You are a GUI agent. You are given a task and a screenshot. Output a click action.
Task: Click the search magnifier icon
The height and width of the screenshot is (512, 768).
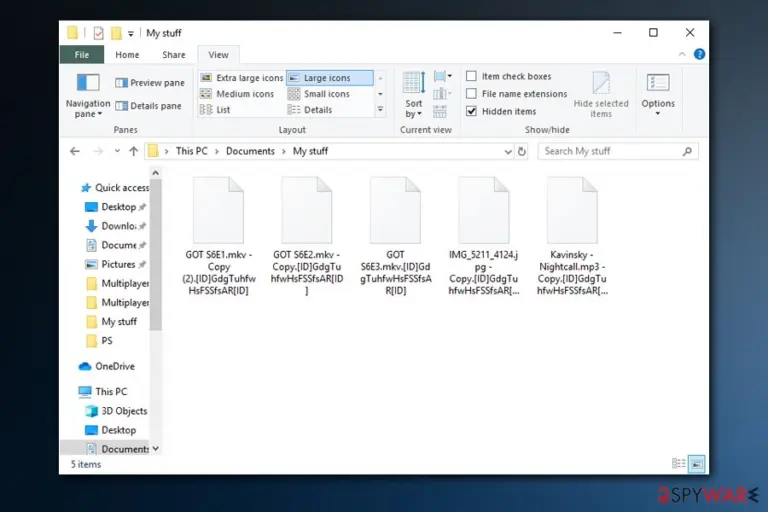(687, 151)
